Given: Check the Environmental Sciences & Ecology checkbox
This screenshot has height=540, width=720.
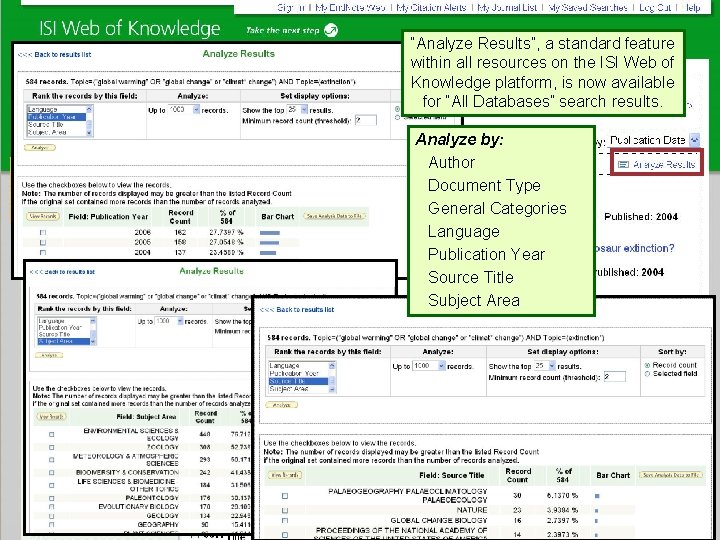Looking at the screenshot, I should click(x=51, y=434).
